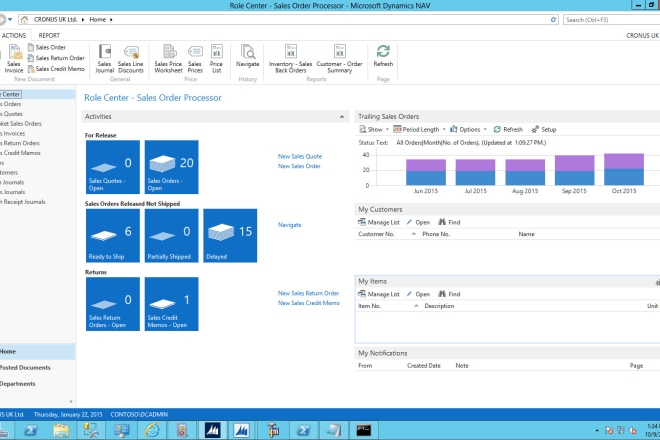The image size is (660, 440).
Task: Open Sales Credit Memos - Open tile
Action: click(x=172, y=304)
